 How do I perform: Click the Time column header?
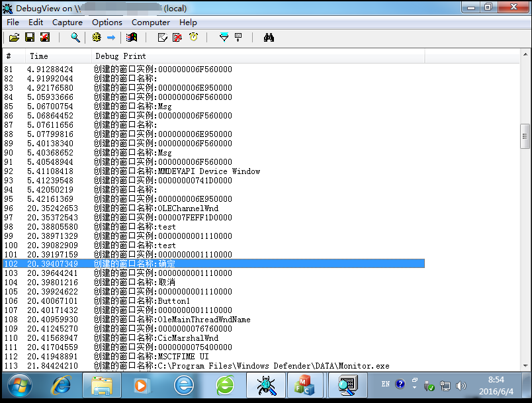pyautogui.click(x=58, y=56)
